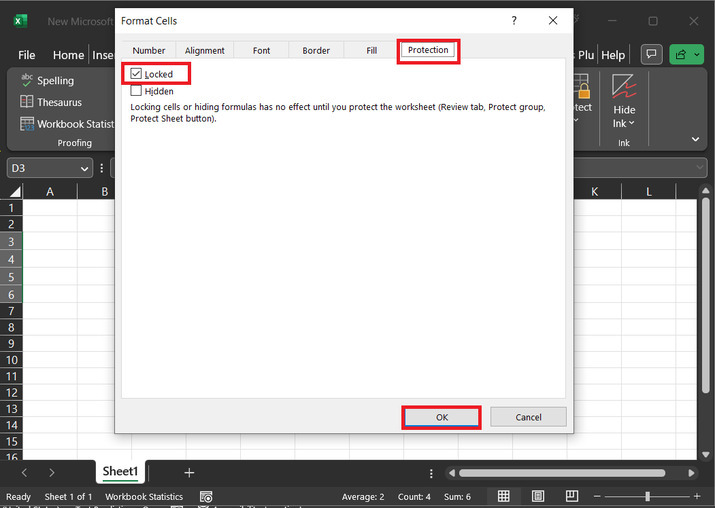The height and width of the screenshot is (508, 715).
Task: Click the dialog help question mark
Action: click(514, 21)
